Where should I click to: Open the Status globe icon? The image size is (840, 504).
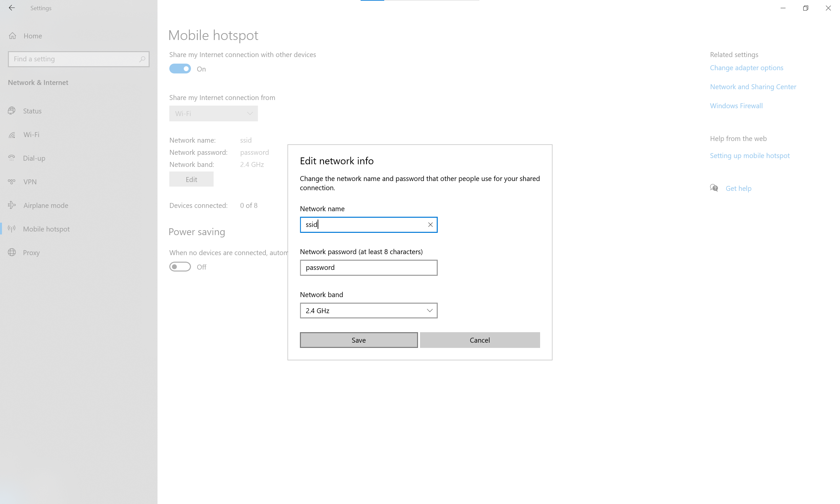(12, 111)
